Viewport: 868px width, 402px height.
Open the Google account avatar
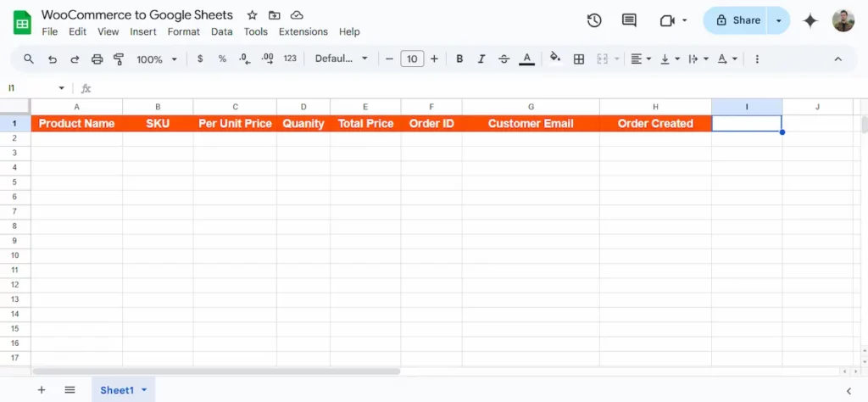(843, 20)
